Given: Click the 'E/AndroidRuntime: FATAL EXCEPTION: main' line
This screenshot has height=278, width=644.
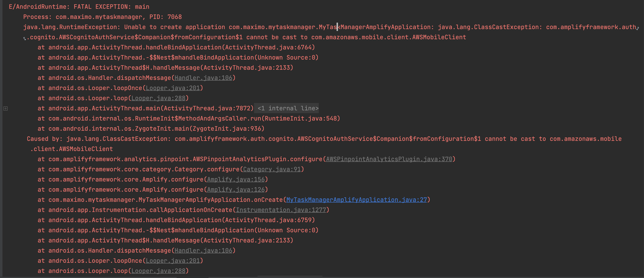Looking at the screenshot, I should tap(79, 7).
